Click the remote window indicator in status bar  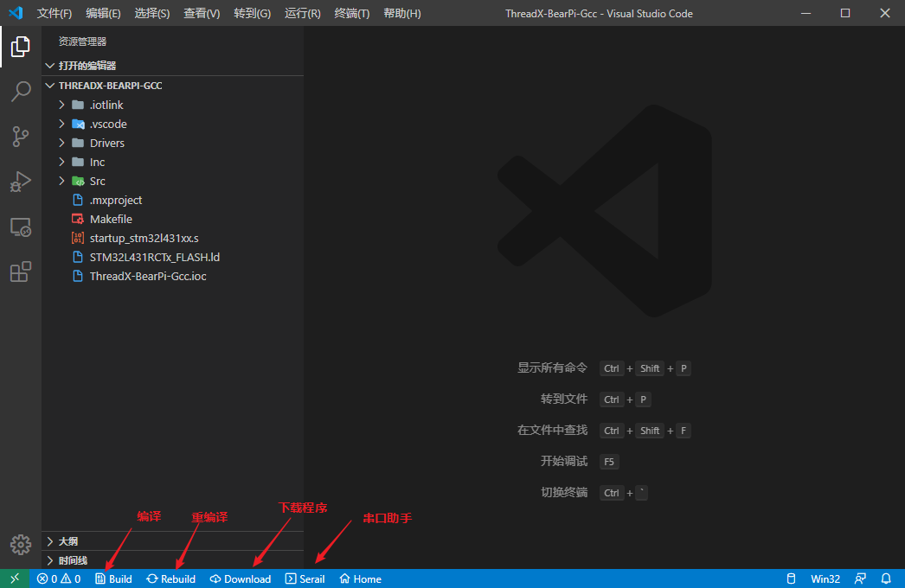(15, 578)
